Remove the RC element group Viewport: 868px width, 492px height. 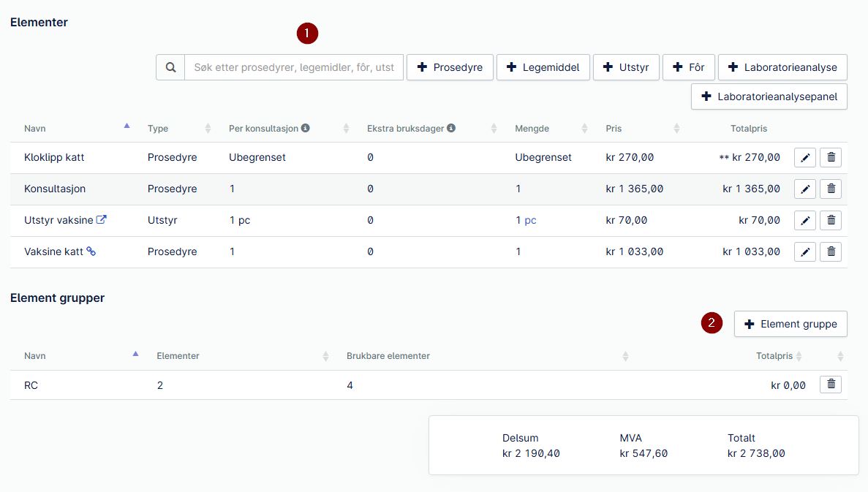831,384
